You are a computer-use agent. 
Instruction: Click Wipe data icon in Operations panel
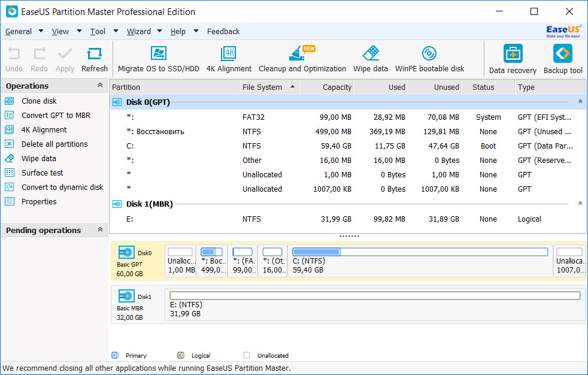click(x=10, y=158)
